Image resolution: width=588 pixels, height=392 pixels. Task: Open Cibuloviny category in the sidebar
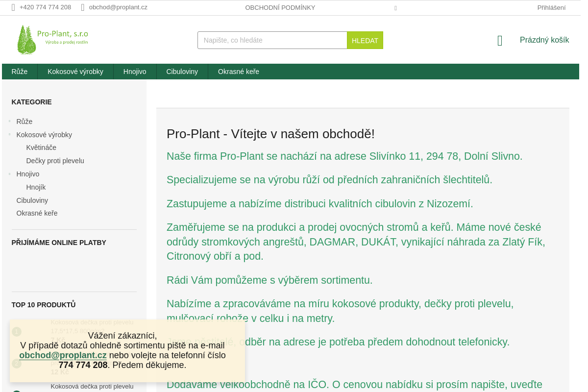32,200
